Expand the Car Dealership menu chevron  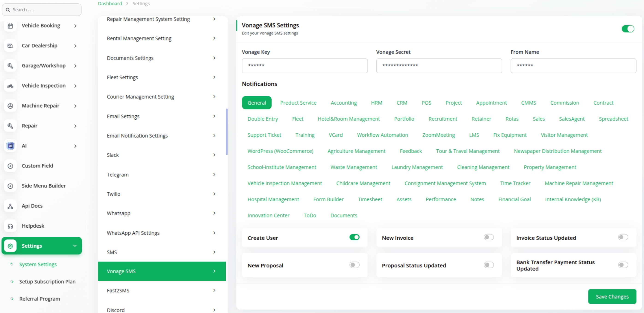(75, 46)
